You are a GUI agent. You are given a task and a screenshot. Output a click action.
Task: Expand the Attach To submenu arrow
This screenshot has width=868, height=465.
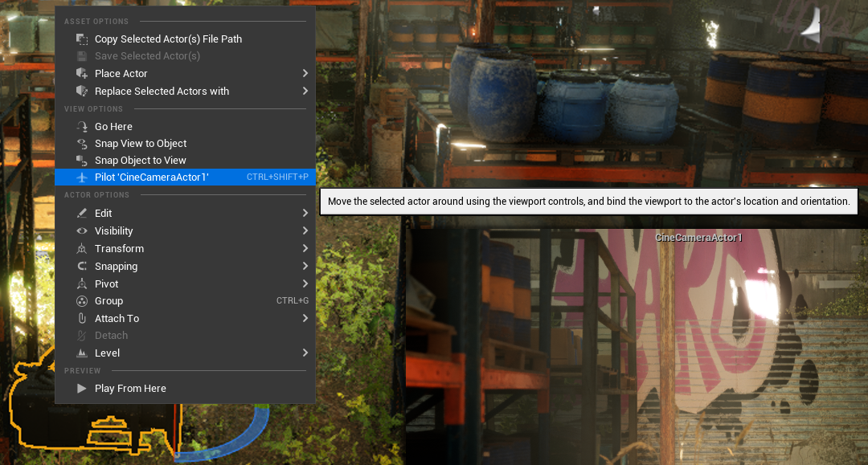(x=305, y=319)
